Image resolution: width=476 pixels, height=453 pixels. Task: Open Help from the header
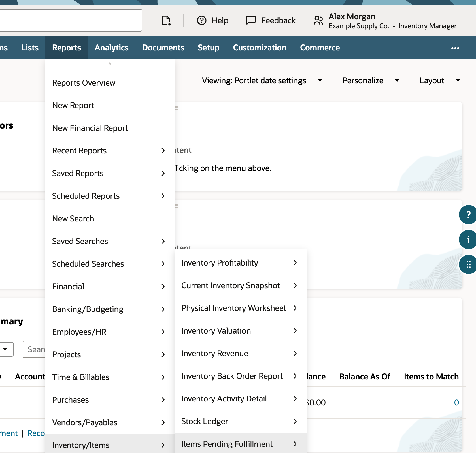pyautogui.click(x=212, y=20)
